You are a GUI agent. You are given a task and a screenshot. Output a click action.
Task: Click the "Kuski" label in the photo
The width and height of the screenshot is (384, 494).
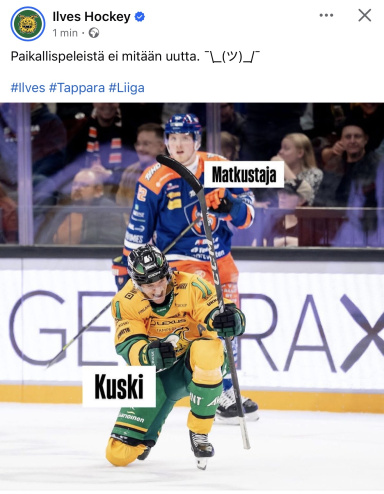tap(119, 387)
